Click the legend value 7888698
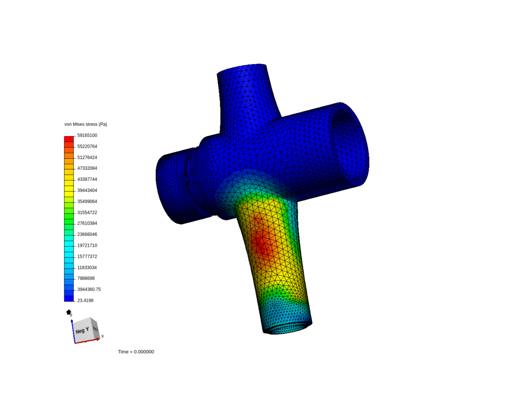This screenshot has height=399, width=532. [x=86, y=278]
